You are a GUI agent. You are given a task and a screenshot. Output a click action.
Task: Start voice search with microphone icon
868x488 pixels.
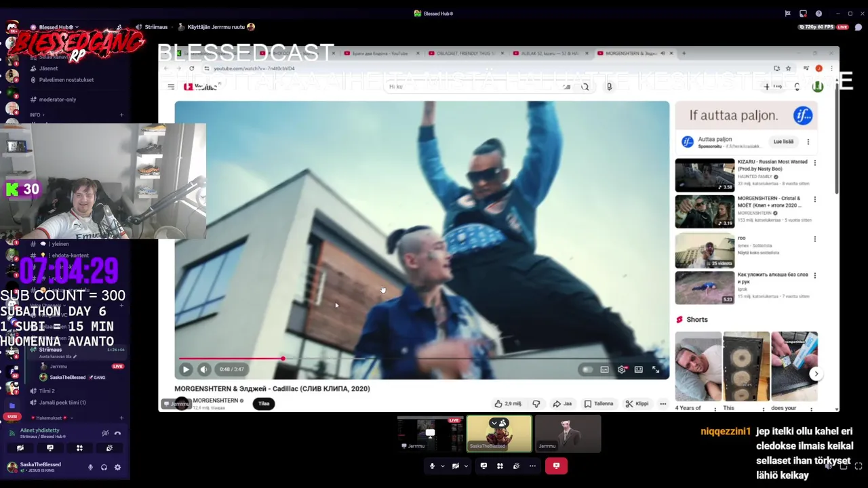pyautogui.click(x=609, y=87)
